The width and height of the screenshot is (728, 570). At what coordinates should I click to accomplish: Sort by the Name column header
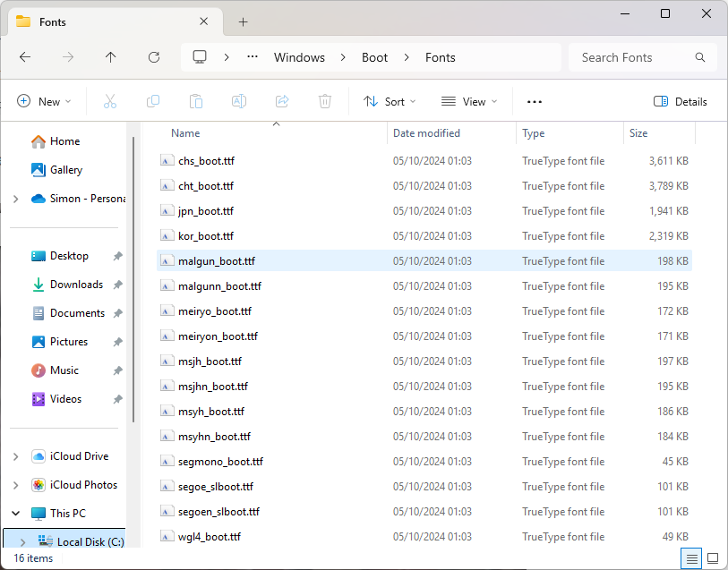pyautogui.click(x=271, y=133)
